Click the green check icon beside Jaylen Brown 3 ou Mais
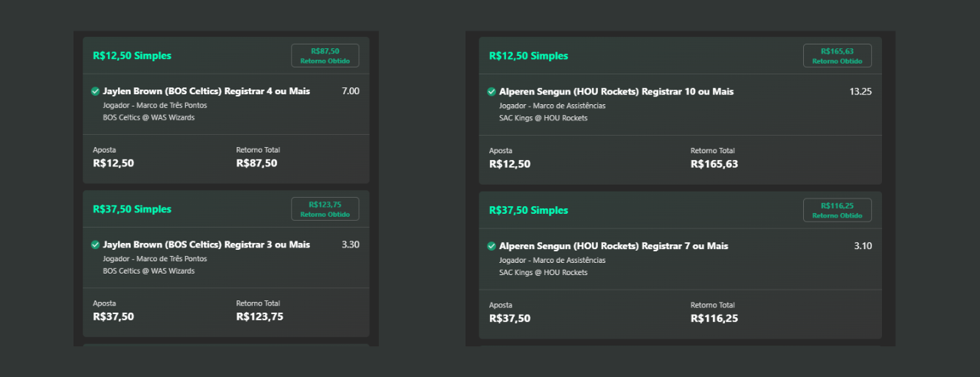Image resolution: width=980 pixels, height=377 pixels. tap(96, 245)
